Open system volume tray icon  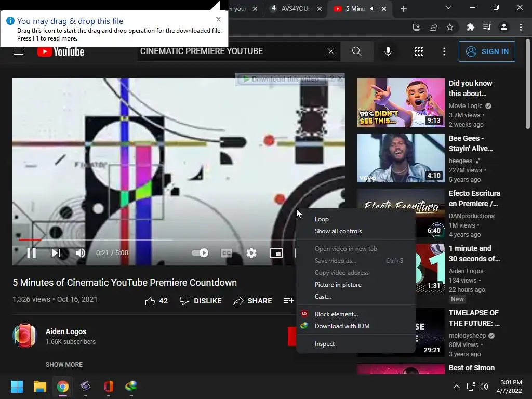(x=484, y=387)
